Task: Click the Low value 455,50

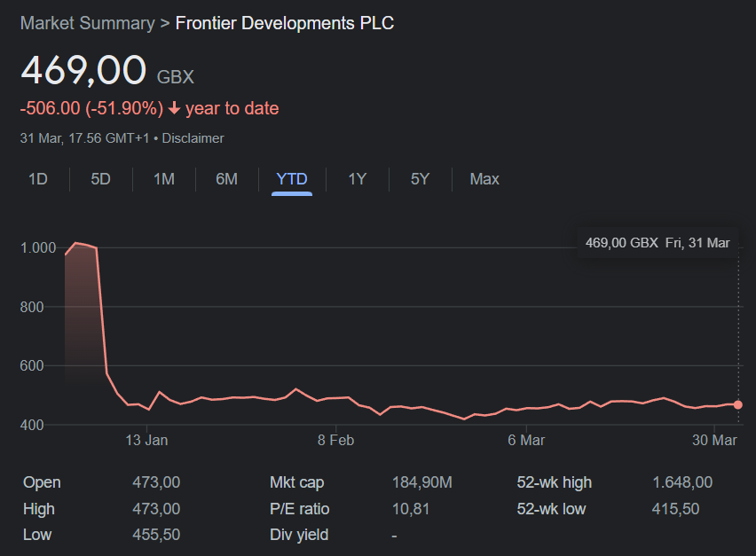Action: point(156,535)
